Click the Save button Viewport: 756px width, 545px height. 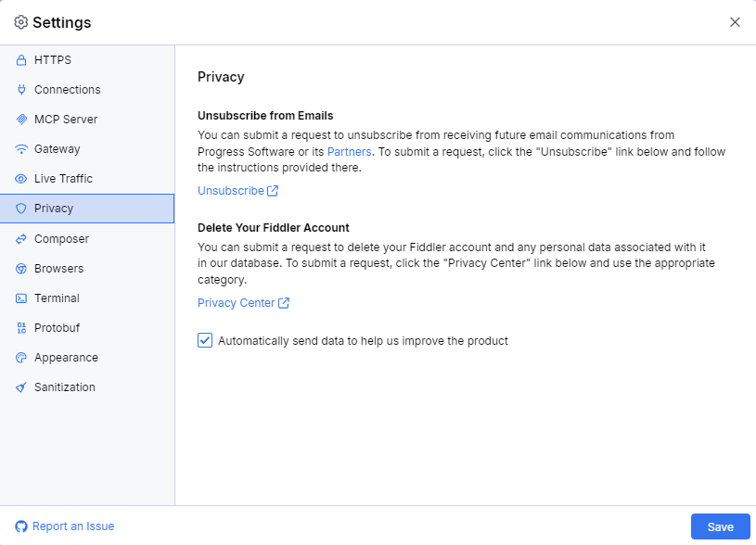tap(720, 526)
